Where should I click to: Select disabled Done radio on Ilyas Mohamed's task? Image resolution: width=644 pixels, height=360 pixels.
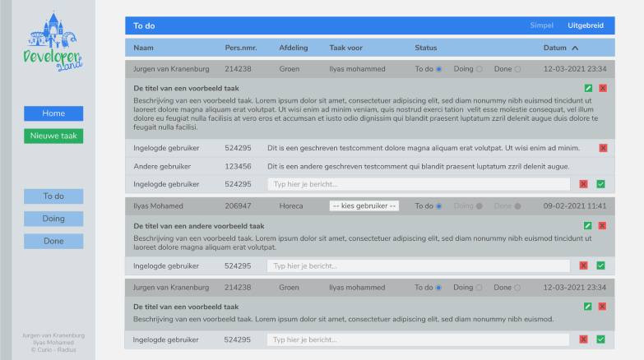click(517, 206)
